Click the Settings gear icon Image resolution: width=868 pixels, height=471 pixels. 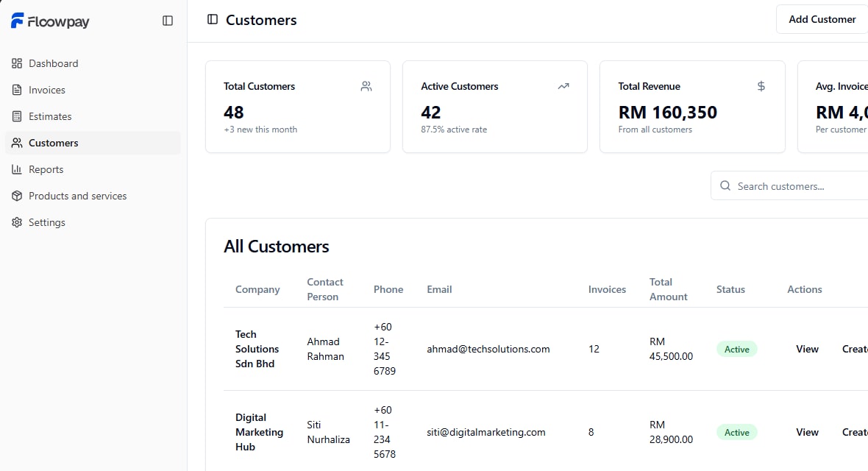pos(17,222)
